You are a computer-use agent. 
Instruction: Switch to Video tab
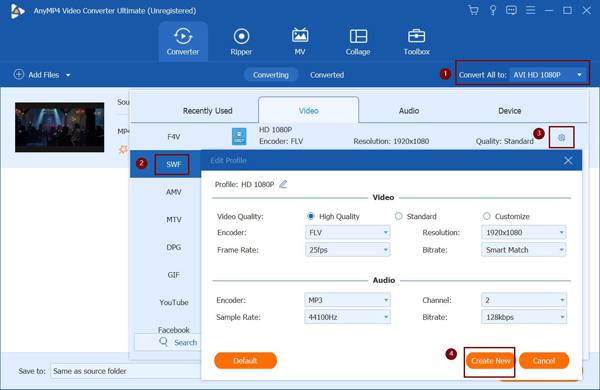coord(308,111)
